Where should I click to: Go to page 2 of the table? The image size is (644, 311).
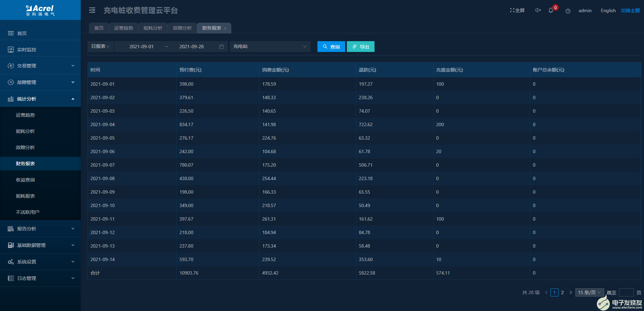(562, 292)
